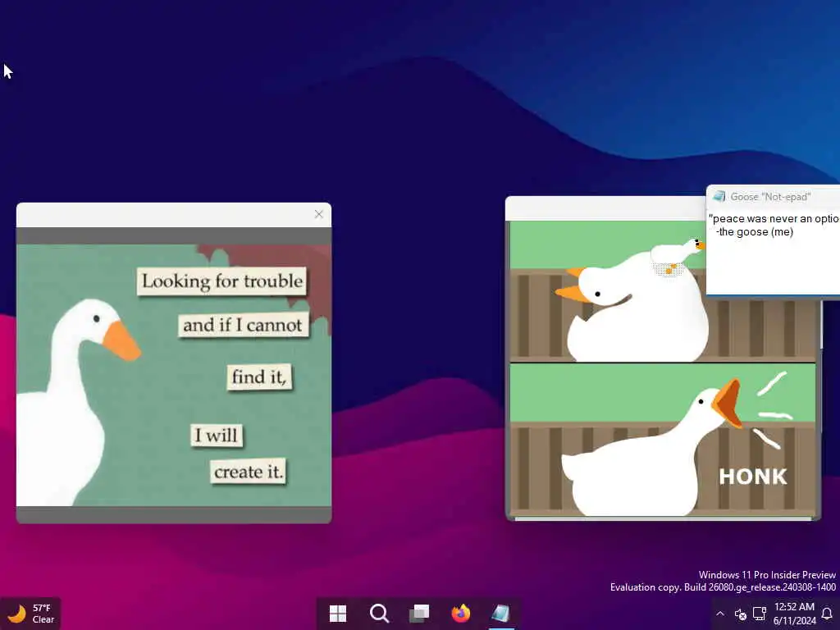
Task: Close the Looking for trouble meme window
Action: (319, 214)
